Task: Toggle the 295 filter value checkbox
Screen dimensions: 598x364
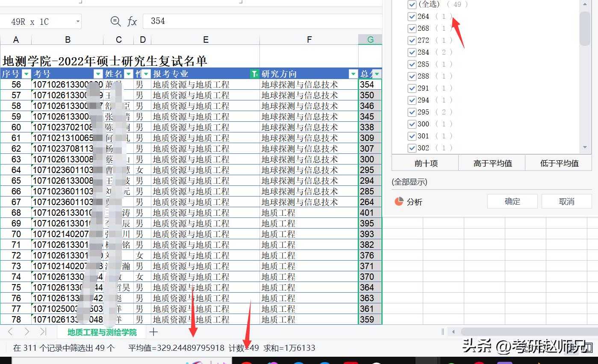Action: coord(412,112)
